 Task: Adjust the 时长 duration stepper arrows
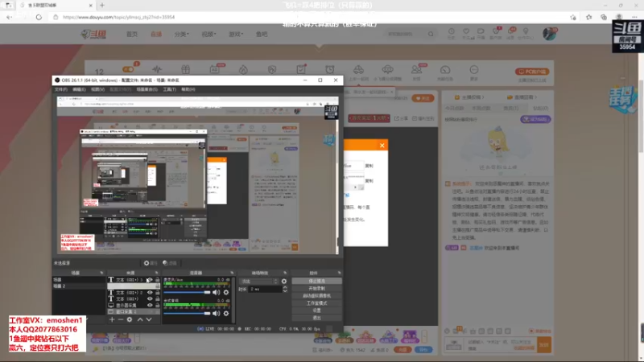285,290
